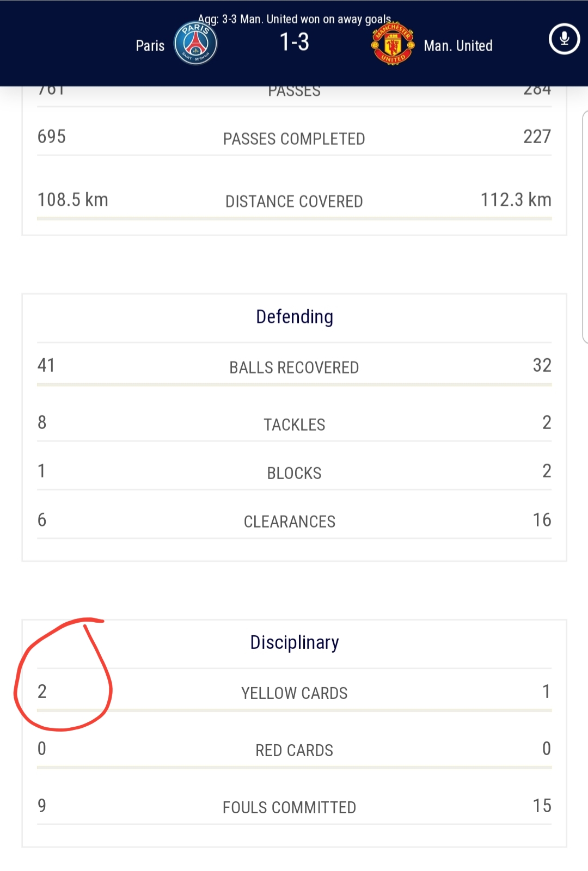588x871 pixels.
Task: Tap the CLEARANCES stat row label
Action: point(290,522)
